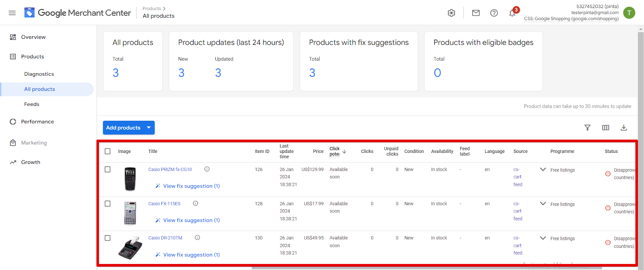Viewport: 644px width, 270px height.
Task: Open the hamburger main menu
Action: [12, 13]
